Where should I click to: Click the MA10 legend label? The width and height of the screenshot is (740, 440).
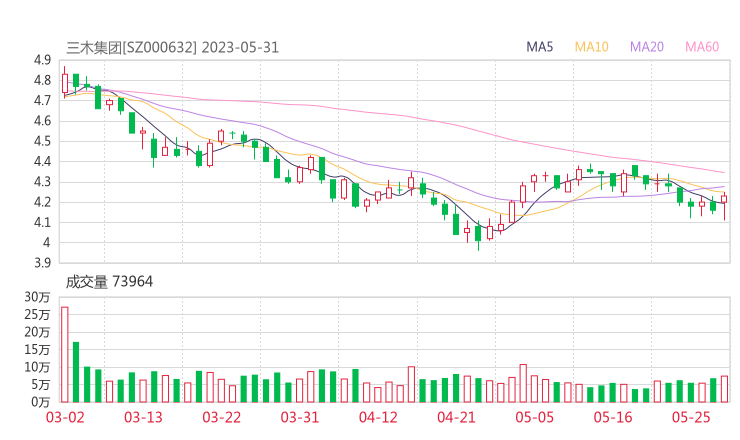click(591, 47)
